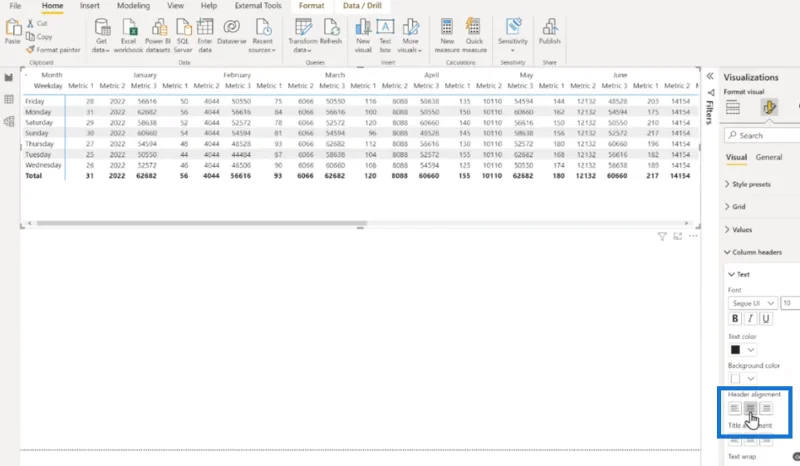800x466 pixels.
Task: Select the General formatting tab
Action: coord(769,157)
